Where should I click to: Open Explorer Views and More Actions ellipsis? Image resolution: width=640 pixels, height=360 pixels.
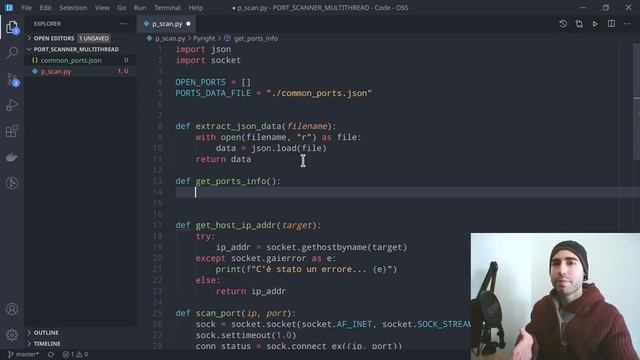[123, 24]
